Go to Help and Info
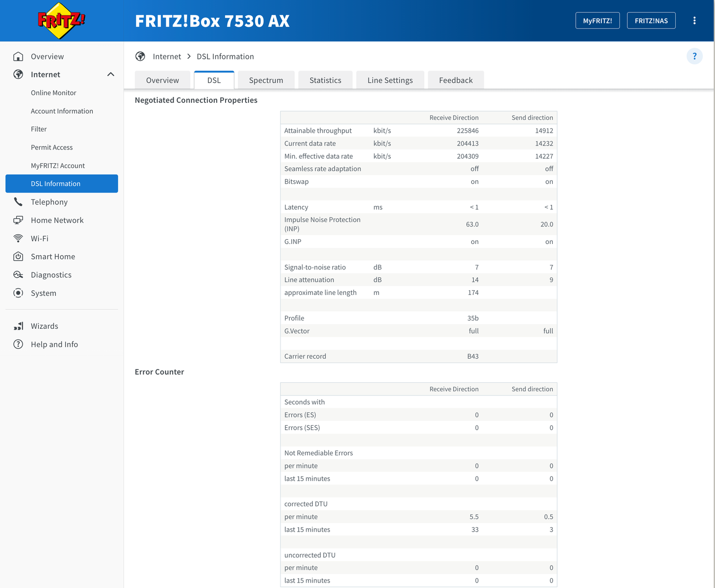 (x=54, y=344)
